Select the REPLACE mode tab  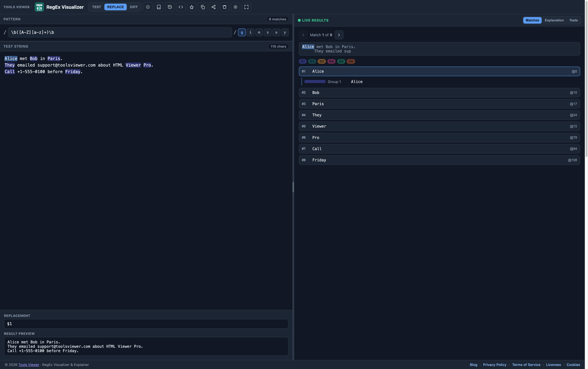[x=116, y=7]
